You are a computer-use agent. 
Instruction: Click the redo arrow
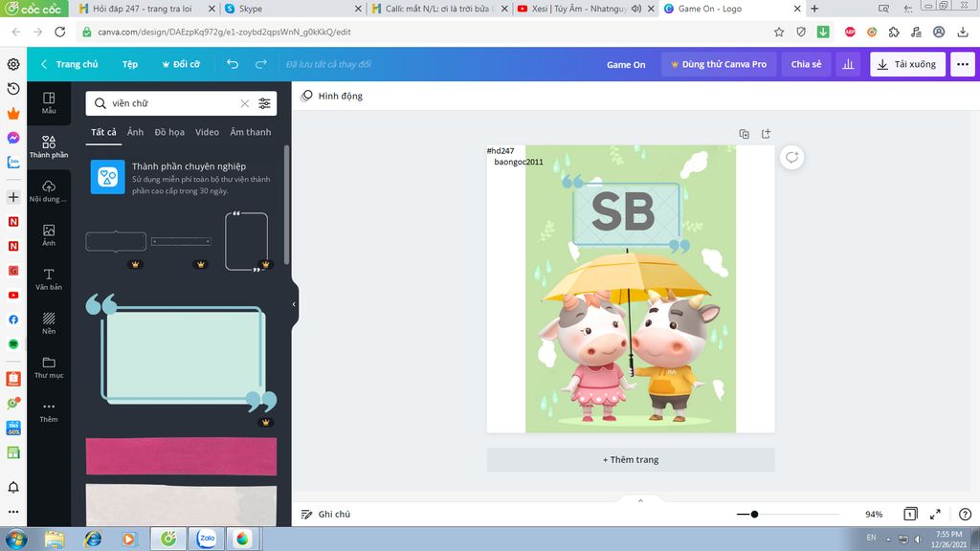point(260,64)
